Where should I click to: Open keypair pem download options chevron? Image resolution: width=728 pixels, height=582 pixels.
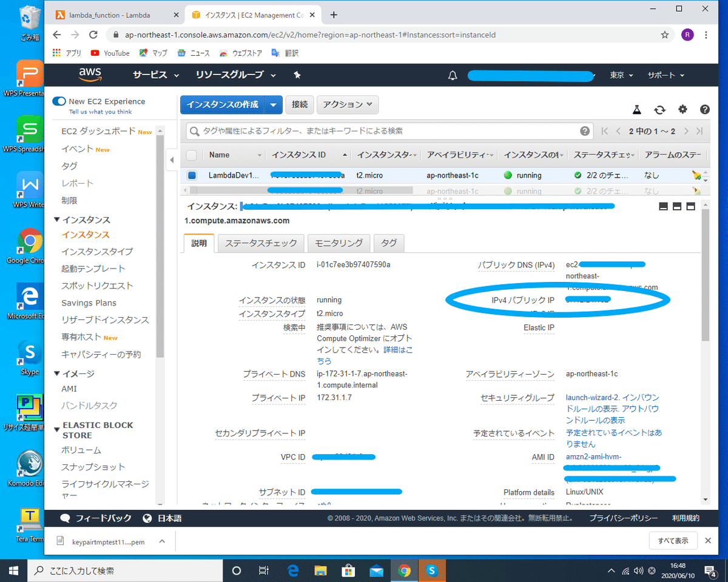[161, 541]
